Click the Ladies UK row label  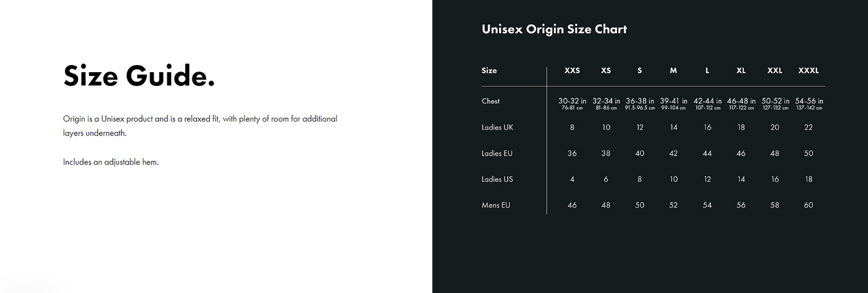(497, 128)
